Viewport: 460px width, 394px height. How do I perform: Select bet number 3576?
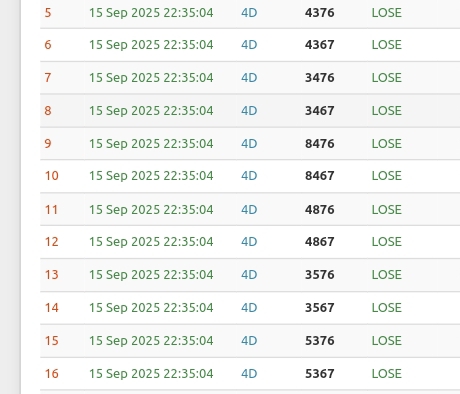click(x=319, y=275)
